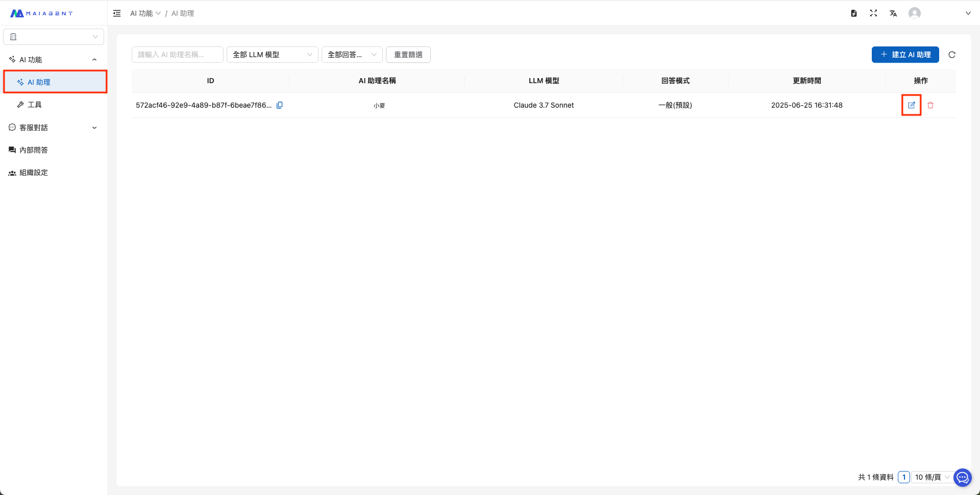Copy the assistant ID with the copy icon
Screen dimensions: 980x495
280,105
